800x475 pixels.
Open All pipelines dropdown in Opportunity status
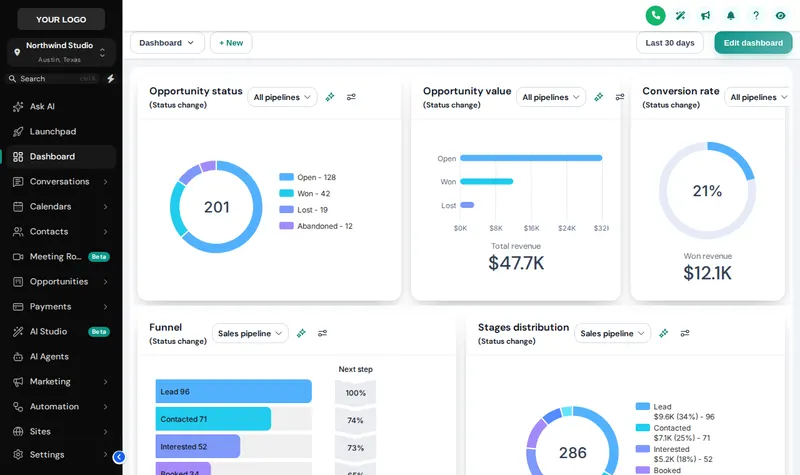tap(282, 97)
